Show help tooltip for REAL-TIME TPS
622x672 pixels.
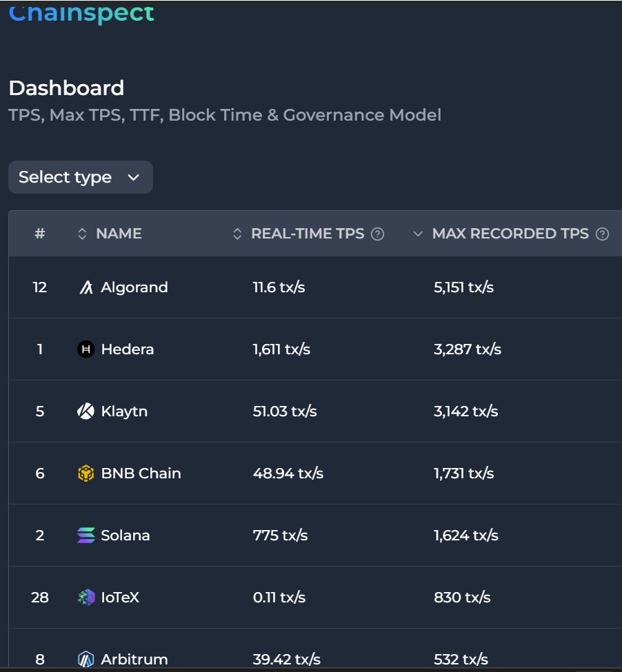[x=377, y=234]
